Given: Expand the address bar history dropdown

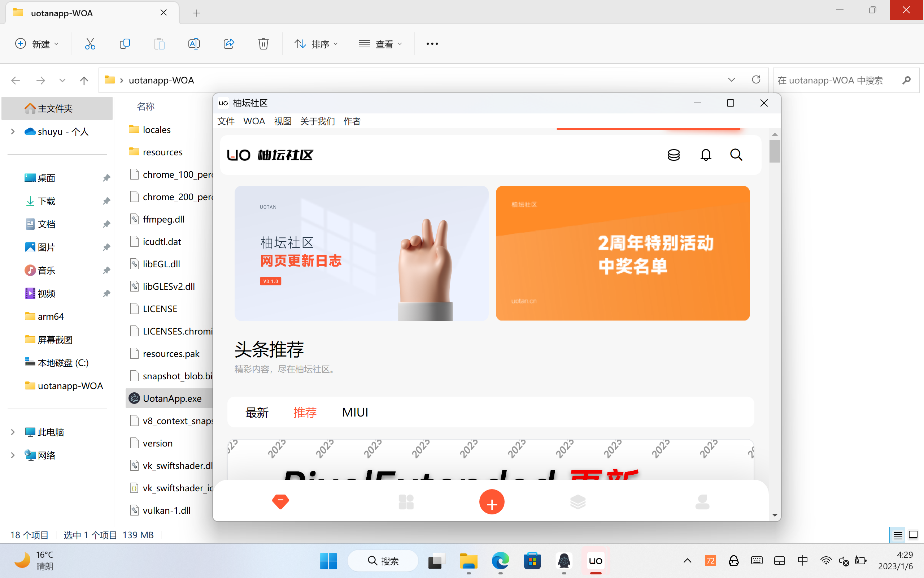Looking at the screenshot, I should click(731, 80).
